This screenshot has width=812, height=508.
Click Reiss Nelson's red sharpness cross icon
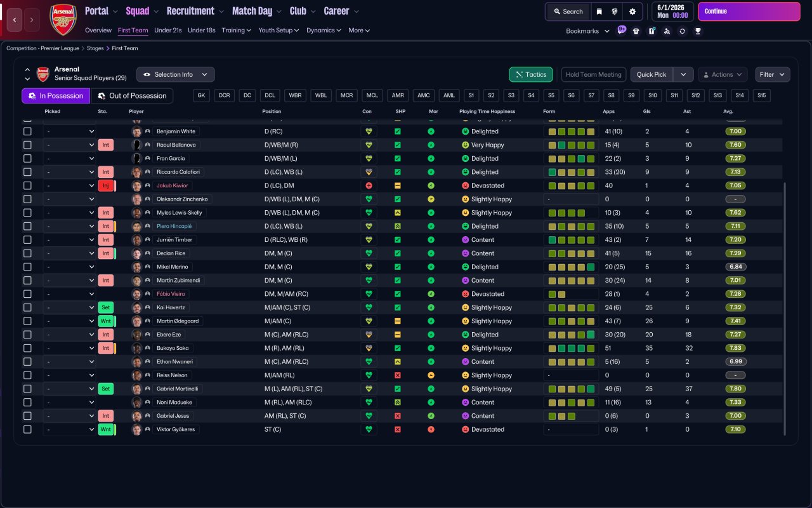click(398, 375)
